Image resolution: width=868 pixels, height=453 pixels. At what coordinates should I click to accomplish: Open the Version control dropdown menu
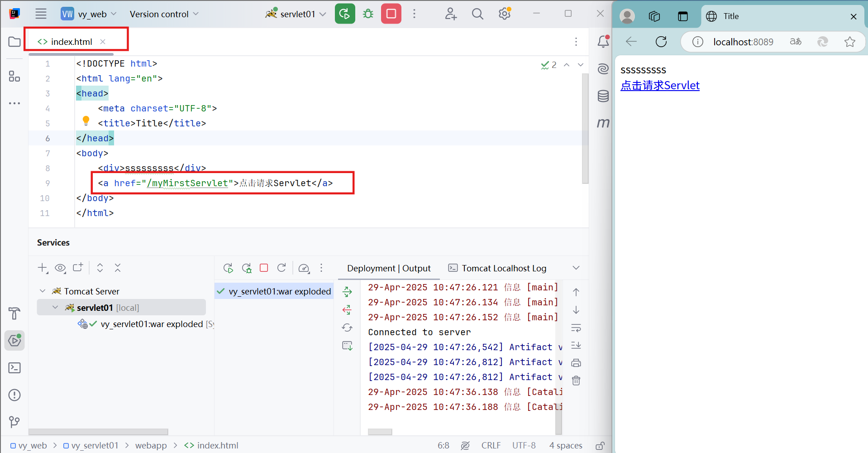164,14
